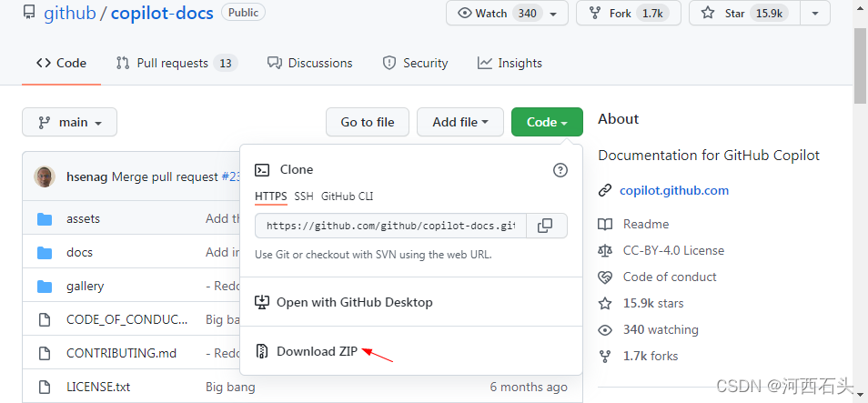Open the LICENSE.txt file
Image resolution: width=868 pixels, height=403 pixels.
click(98, 387)
